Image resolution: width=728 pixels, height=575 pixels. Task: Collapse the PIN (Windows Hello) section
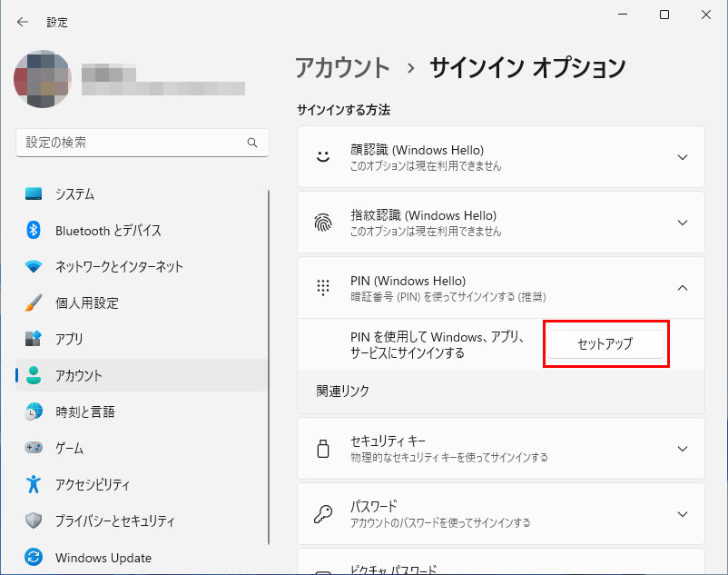683,288
